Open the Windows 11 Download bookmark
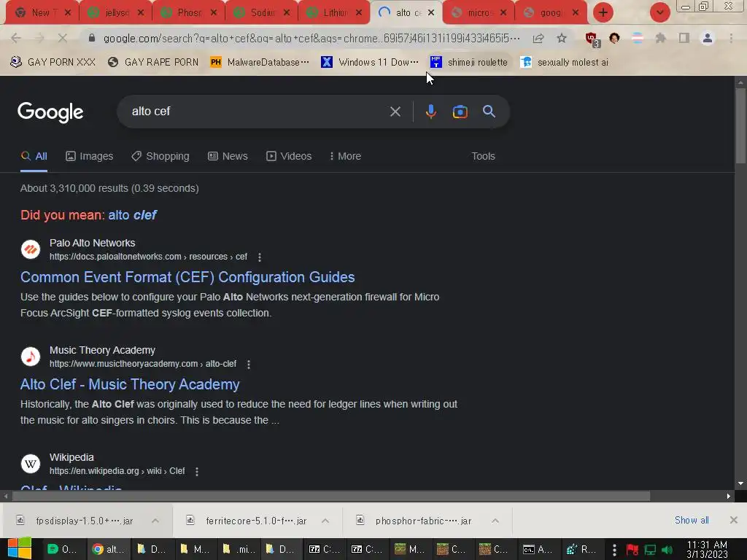Image resolution: width=747 pixels, height=560 pixels. click(370, 62)
